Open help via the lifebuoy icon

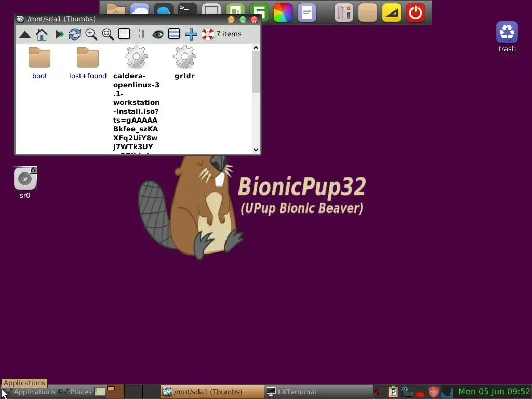pos(208,34)
